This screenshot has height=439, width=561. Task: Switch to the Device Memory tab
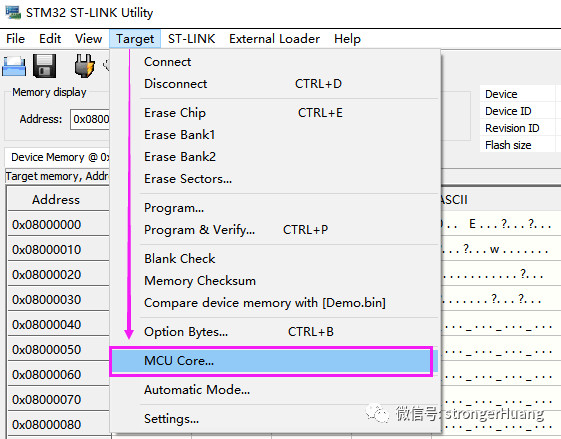tap(58, 157)
